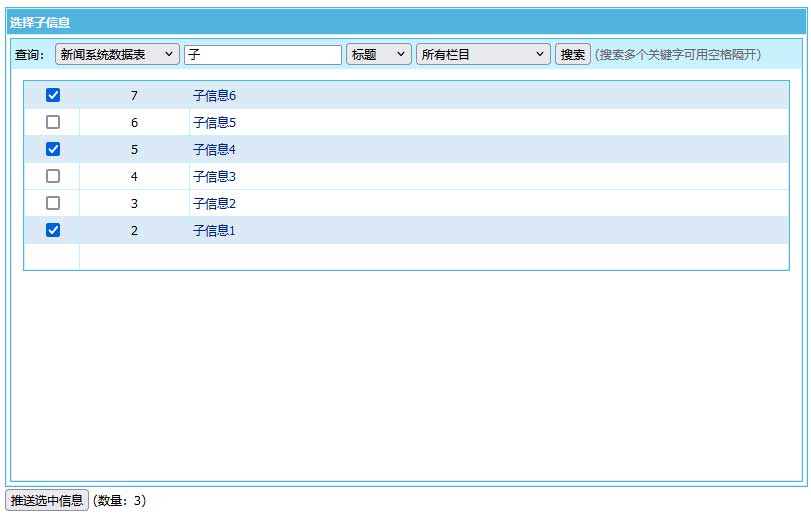Click the 推送选中信息 button
The height and width of the screenshot is (531, 811).
47,500
